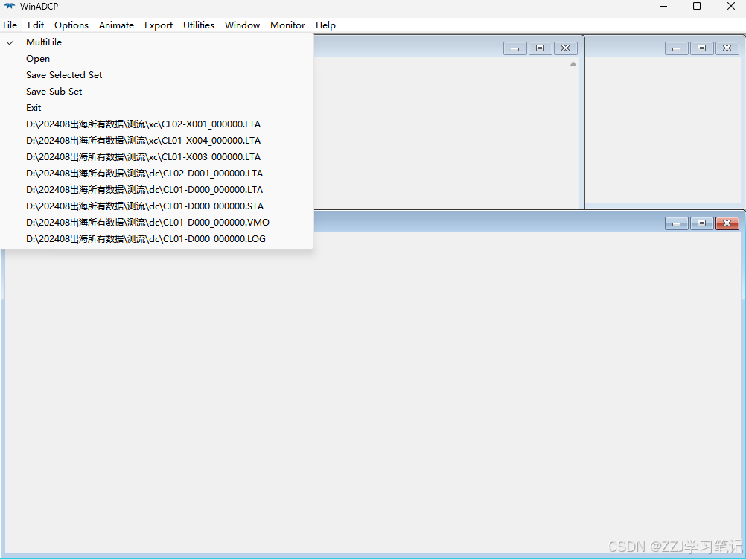This screenshot has height=560, width=746.
Task: Open recent file CL01-D000_000000.LTA
Action: (156, 189)
